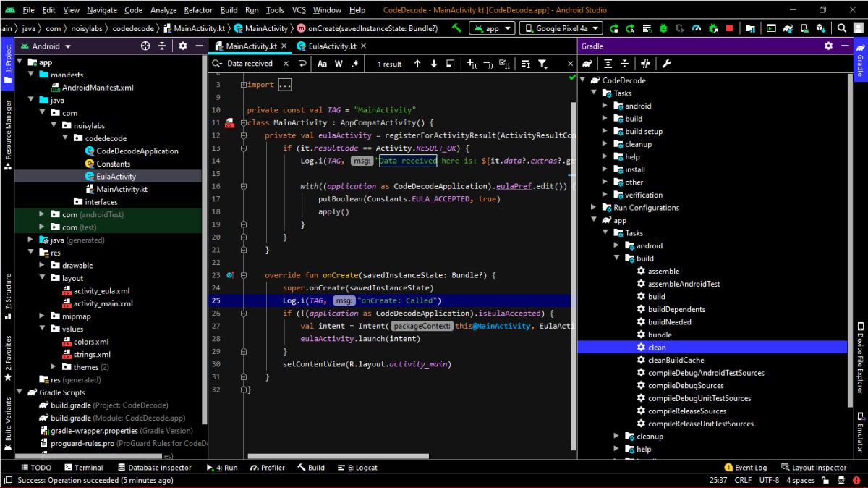868x488 pixels.
Task: Click the Project Structure folder icon
Action: coord(750,28)
